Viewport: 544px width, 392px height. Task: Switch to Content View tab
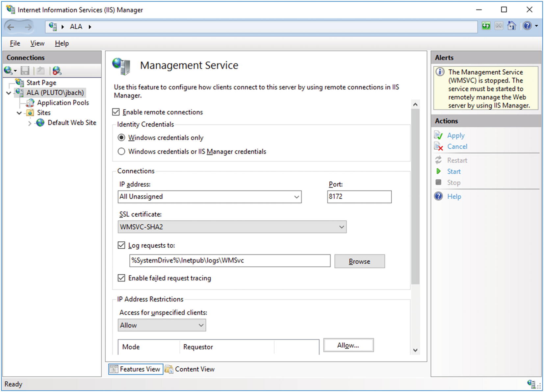tap(190, 369)
